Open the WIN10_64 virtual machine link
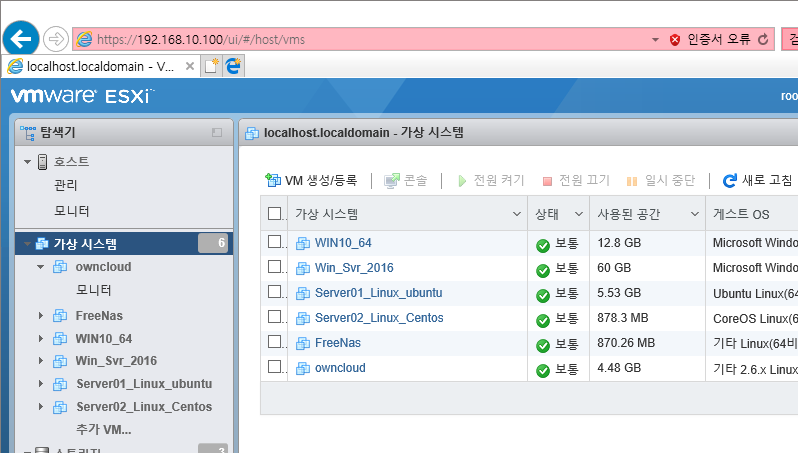798x453 pixels. pyautogui.click(x=343, y=243)
